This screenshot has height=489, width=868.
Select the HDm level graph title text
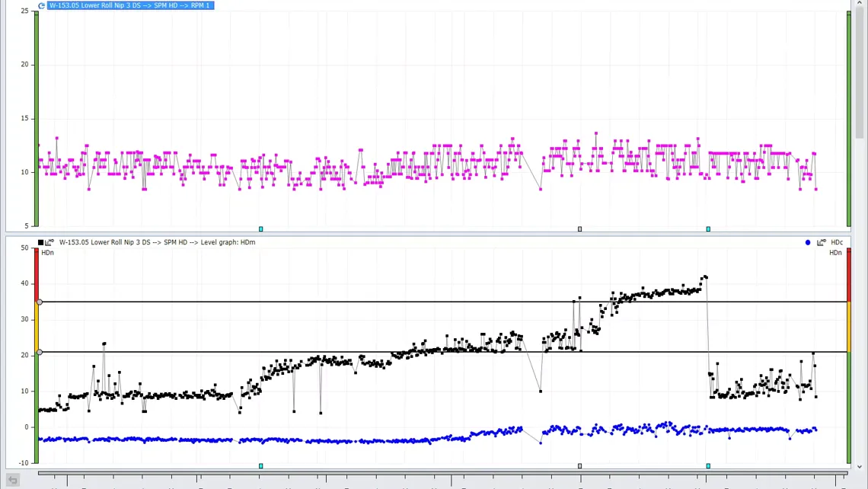point(157,242)
